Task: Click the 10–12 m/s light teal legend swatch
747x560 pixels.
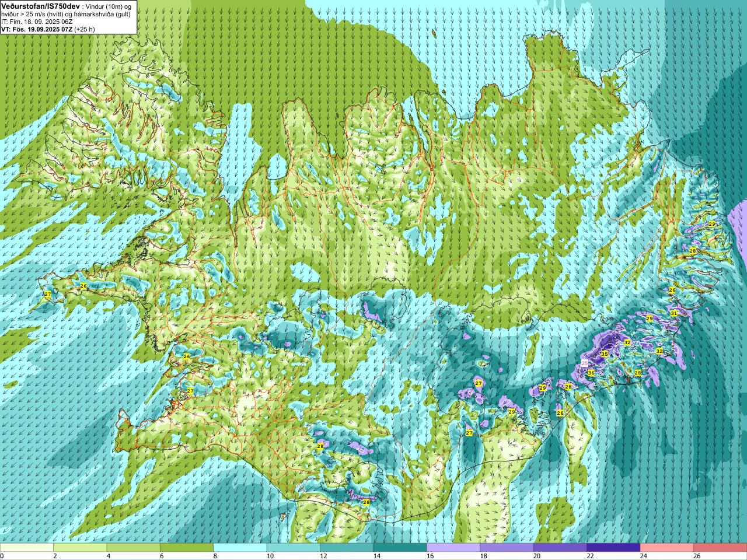Action: tap(294, 548)
